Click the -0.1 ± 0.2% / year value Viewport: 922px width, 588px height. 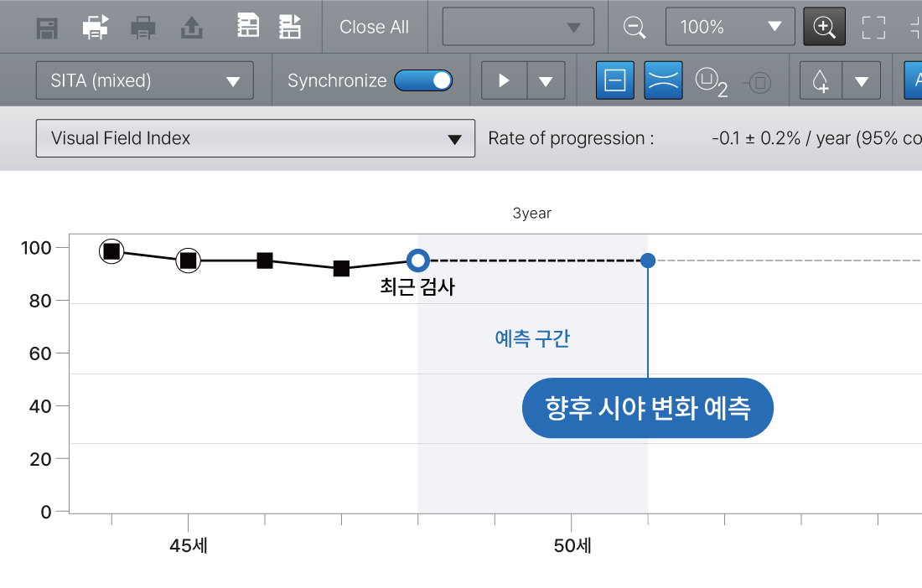tap(781, 138)
